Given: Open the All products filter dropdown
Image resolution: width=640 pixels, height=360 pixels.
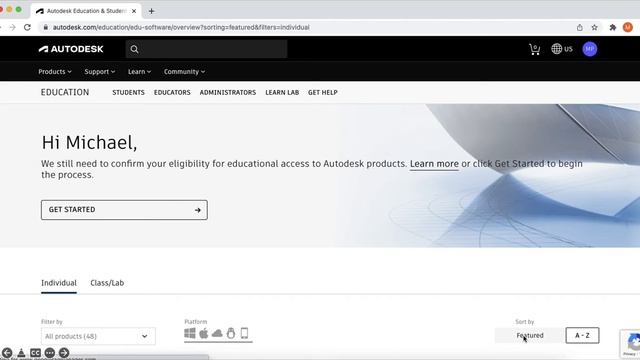Looking at the screenshot, I should coord(98,336).
